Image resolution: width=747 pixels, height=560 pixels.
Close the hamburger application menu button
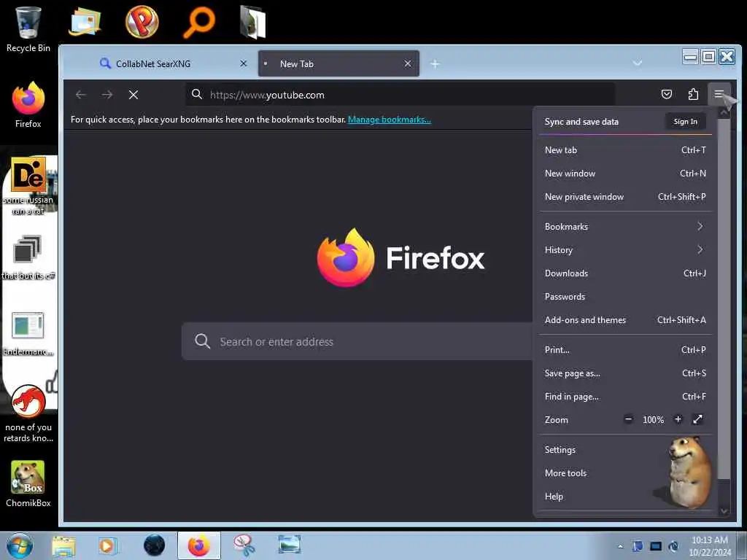(x=719, y=94)
